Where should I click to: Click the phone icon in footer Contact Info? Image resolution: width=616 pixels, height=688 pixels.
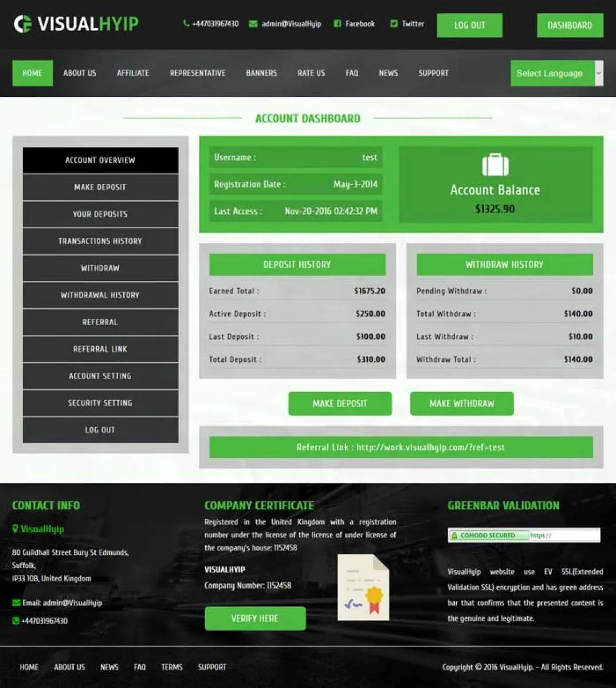(15, 620)
